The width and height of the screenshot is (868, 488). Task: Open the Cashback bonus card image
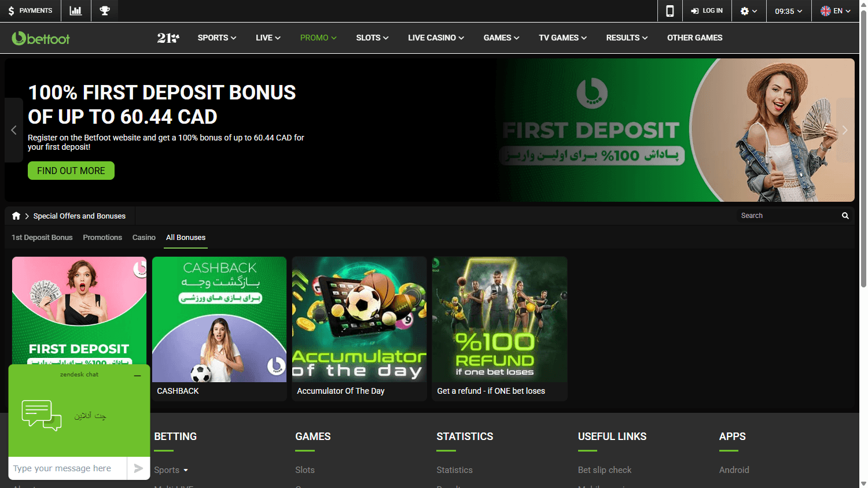(x=219, y=319)
